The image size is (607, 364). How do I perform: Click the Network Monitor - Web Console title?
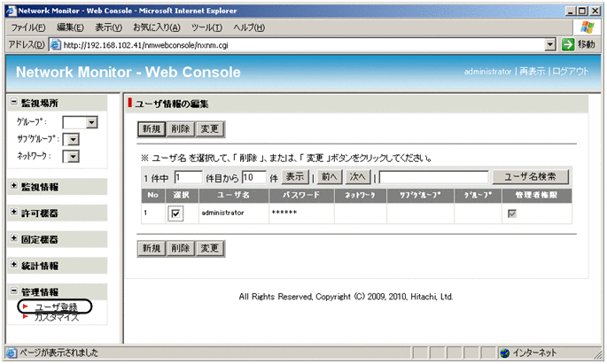(128, 72)
